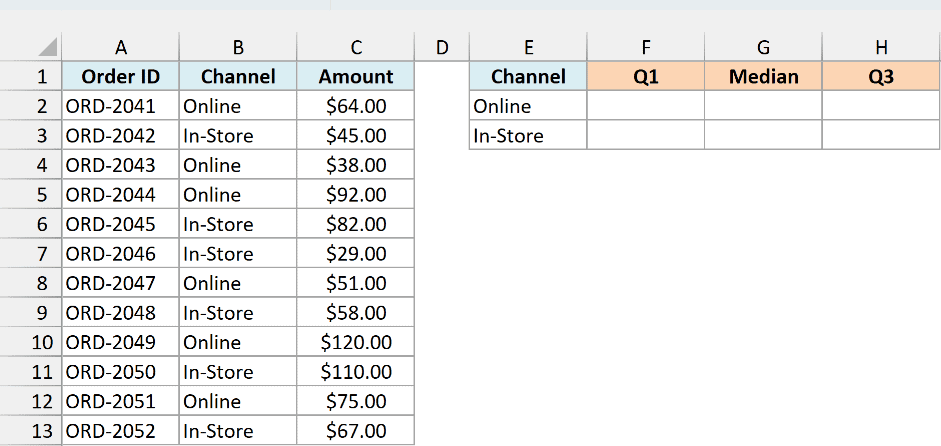Select empty Q3 cell for Online
941x446 pixels.
click(881, 106)
